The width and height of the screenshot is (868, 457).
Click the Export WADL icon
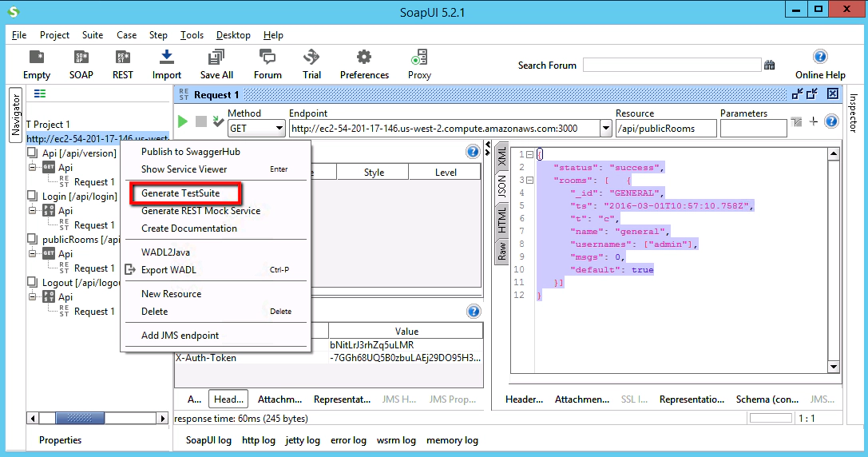point(130,270)
